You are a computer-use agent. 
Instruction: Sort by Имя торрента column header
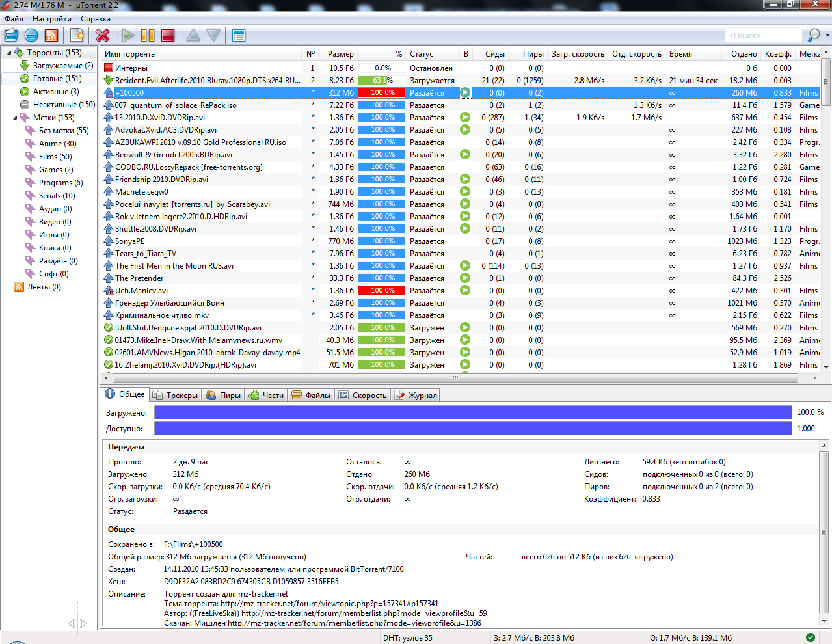click(202, 54)
